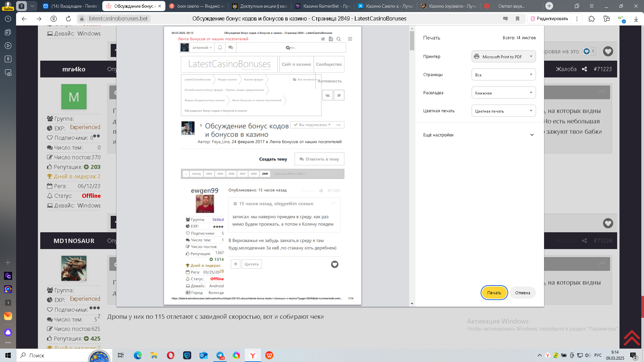Click the heart like icon near post #71223
The height and width of the screenshot is (362, 644).
point(608,51)
